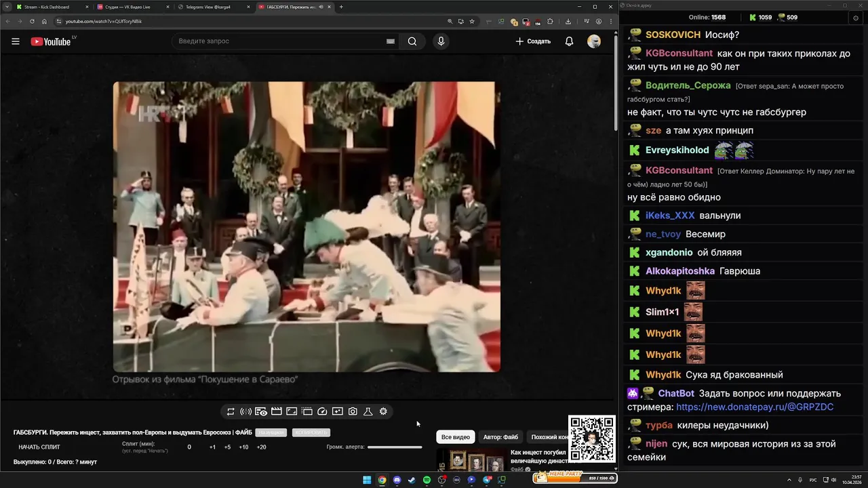Click the QR code donation image
This screenshot has height=488, width=868.
coord(592,439)
